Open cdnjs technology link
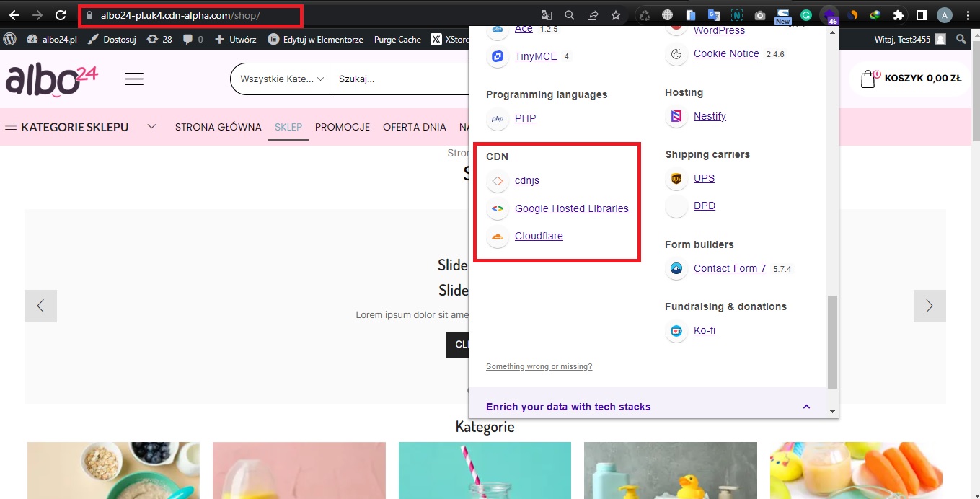The image size is (980, 499). 527,180
